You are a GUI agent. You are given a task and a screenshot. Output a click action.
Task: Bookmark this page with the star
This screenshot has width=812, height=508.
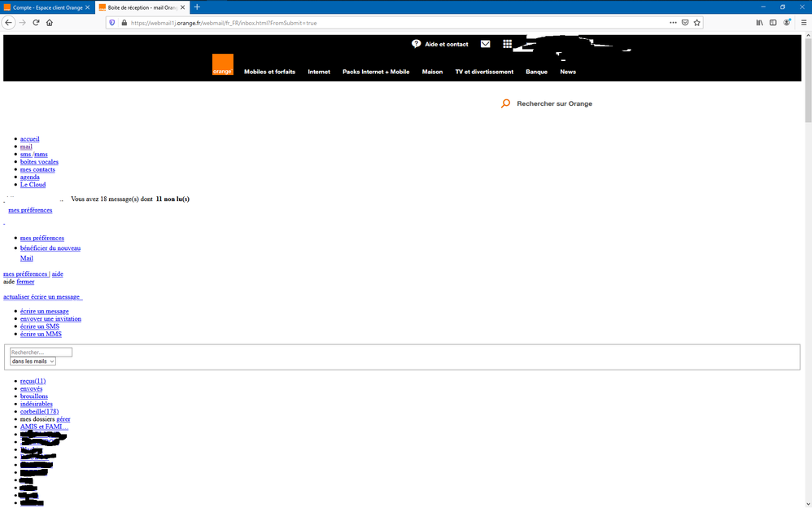(x=697, y=23)
